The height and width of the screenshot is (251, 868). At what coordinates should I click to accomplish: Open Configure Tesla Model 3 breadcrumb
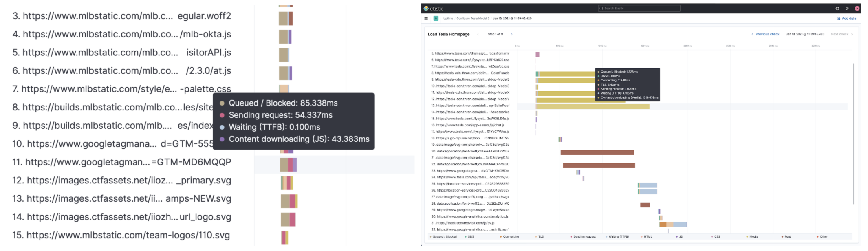(473, 18)
